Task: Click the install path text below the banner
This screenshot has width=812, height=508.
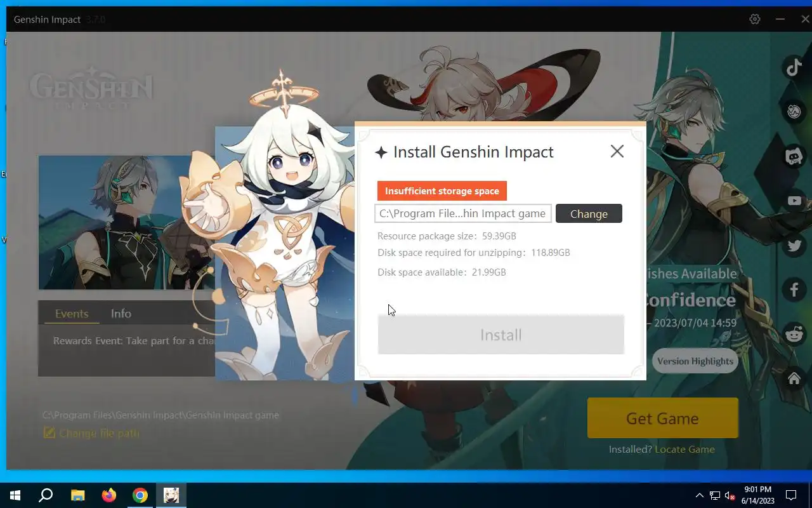Action: pos(160,415)
